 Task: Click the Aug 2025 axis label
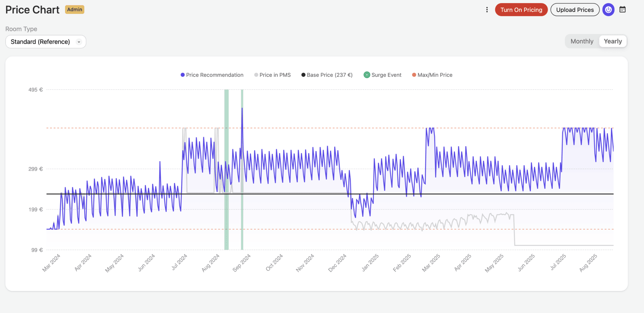click(588, 263)
